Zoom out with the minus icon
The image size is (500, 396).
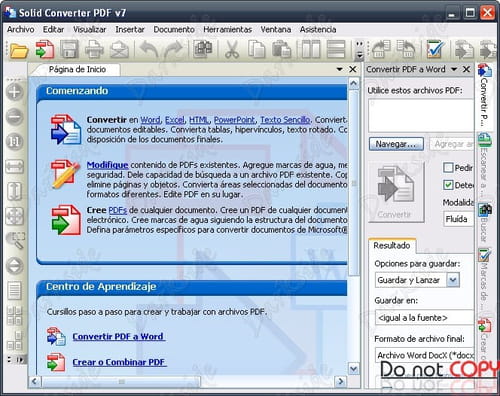point(15,117)
